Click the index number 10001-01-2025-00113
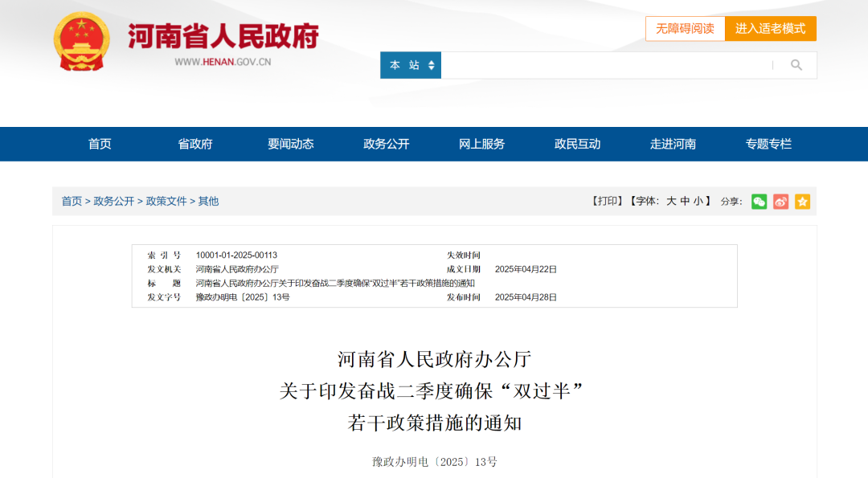 [236, 255]
